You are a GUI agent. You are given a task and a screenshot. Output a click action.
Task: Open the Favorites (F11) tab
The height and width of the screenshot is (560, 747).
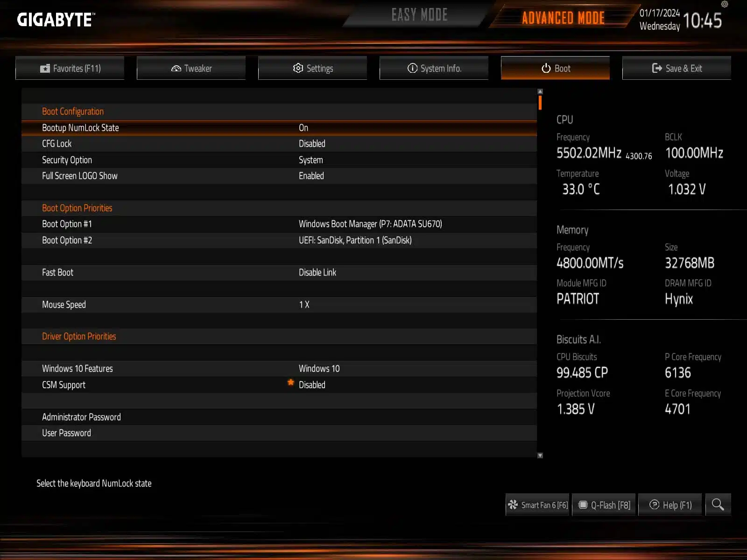[70, 68]
